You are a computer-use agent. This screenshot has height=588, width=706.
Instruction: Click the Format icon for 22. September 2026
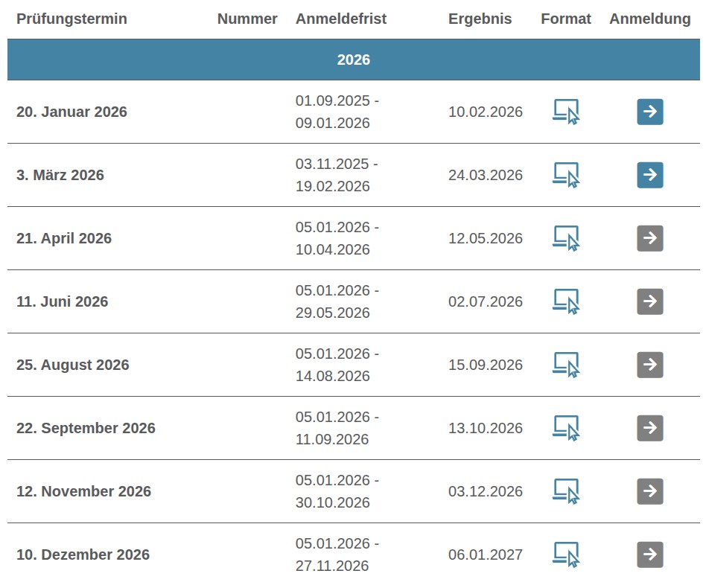click(566, 428)
